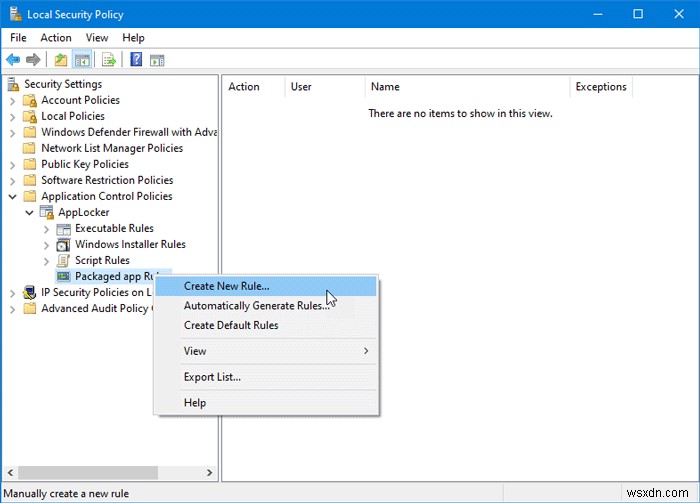Select the AppLocker node icon
This screenshot has height=503, width=700.
[x=47, y=212]
